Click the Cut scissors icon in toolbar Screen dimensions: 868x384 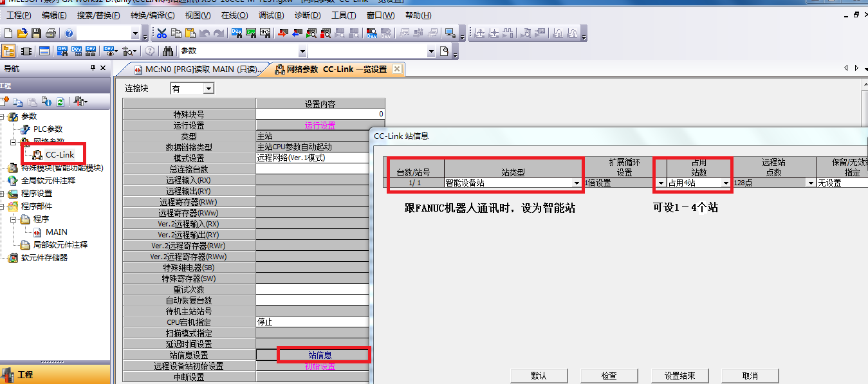pyautogui.click(x=162, y=33)
